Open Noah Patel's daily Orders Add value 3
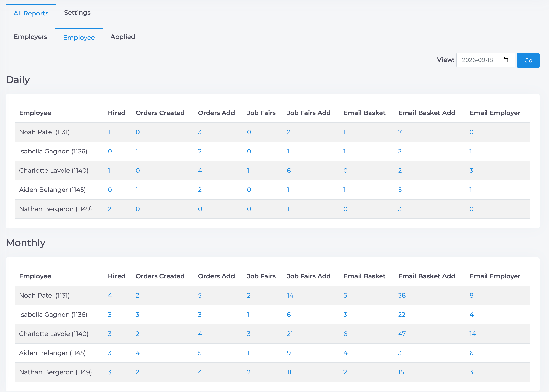The image size is (549, 392). [x=200, y=132]
